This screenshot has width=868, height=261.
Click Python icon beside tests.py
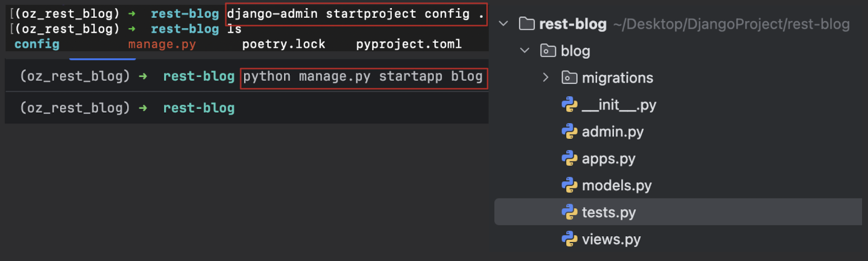click(x=569, y=212)
